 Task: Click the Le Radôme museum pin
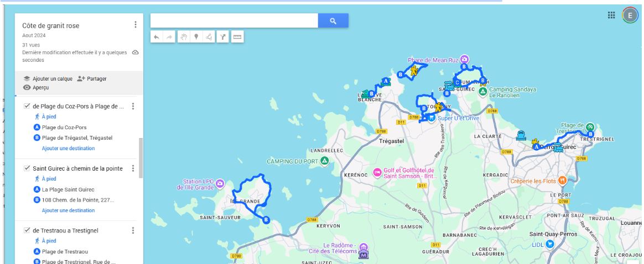pos(362,247)
